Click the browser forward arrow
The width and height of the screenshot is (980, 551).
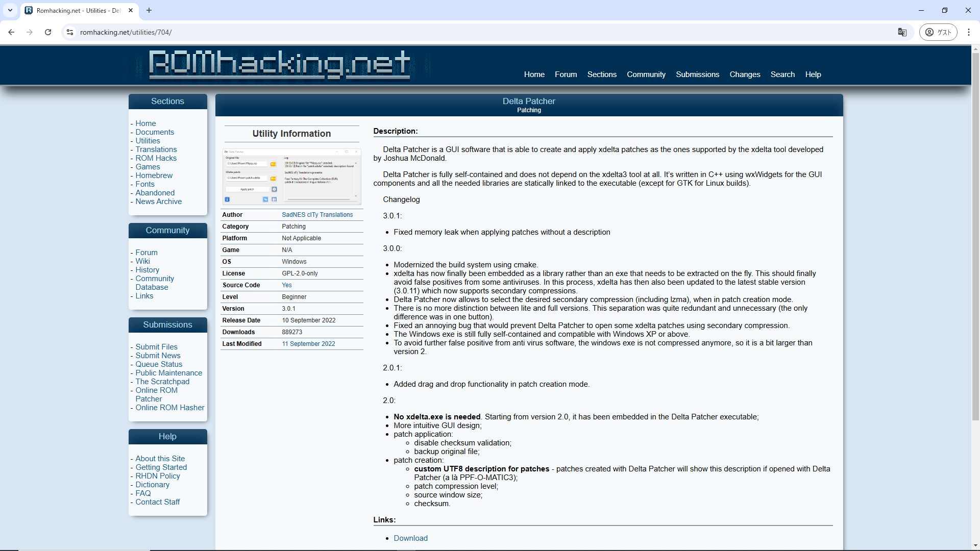tap(30, 32)
